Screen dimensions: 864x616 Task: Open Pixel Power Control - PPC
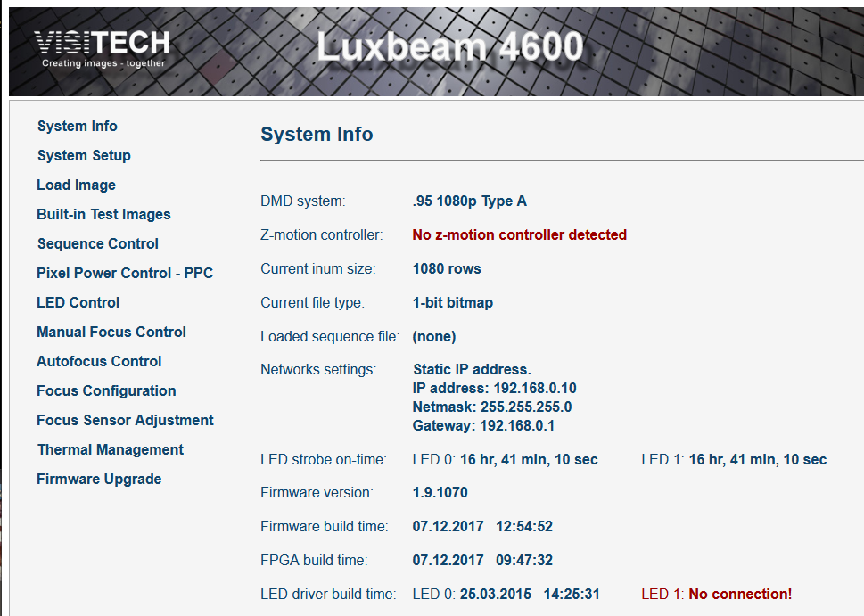click(125, 273)
